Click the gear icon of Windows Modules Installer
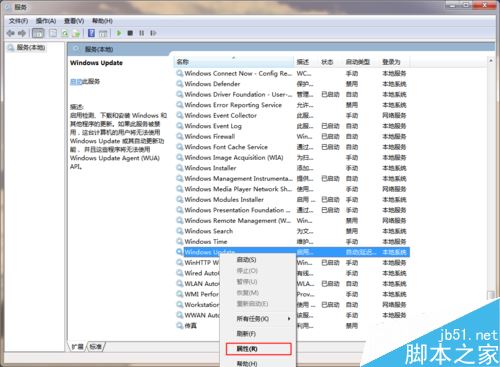The image size is (500, 367). [x=180, y=199]
